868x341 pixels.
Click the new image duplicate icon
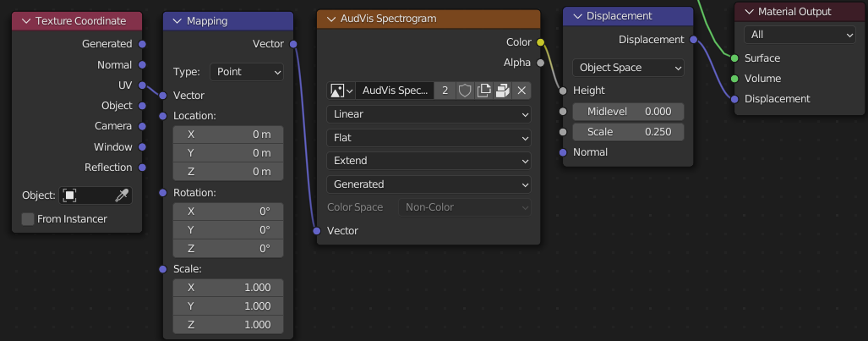point(483,91)
